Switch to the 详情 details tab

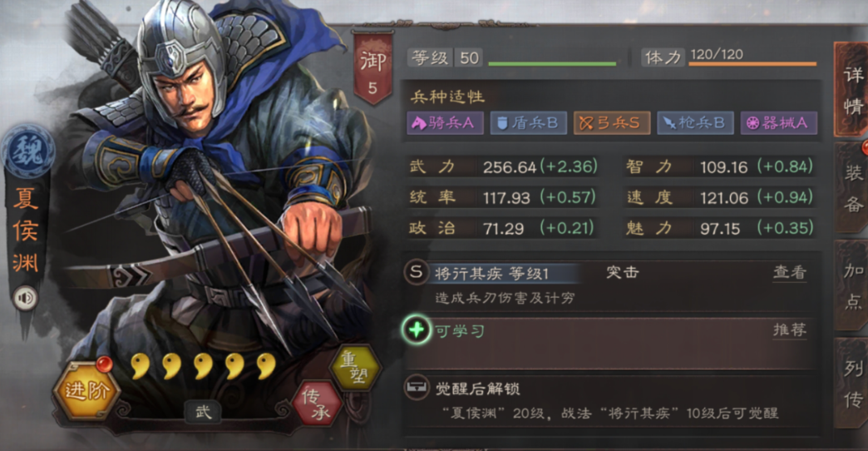(x=852, y=90)
